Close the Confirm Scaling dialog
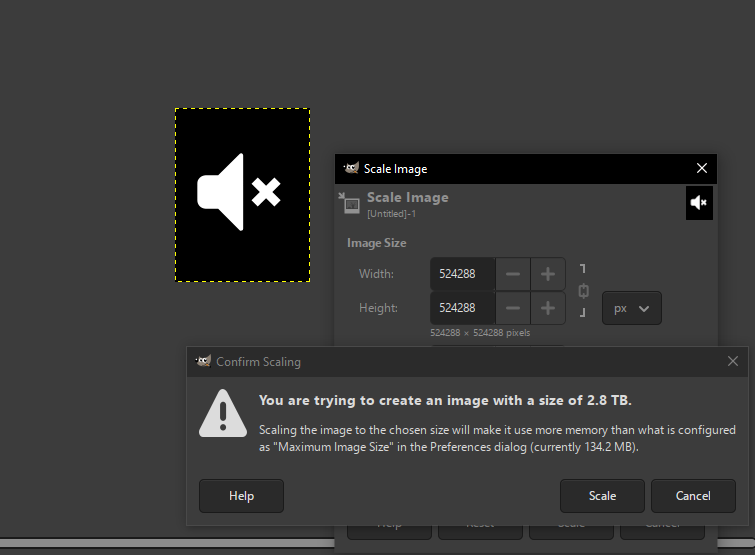The image size is (755, 555). point(732,361)
